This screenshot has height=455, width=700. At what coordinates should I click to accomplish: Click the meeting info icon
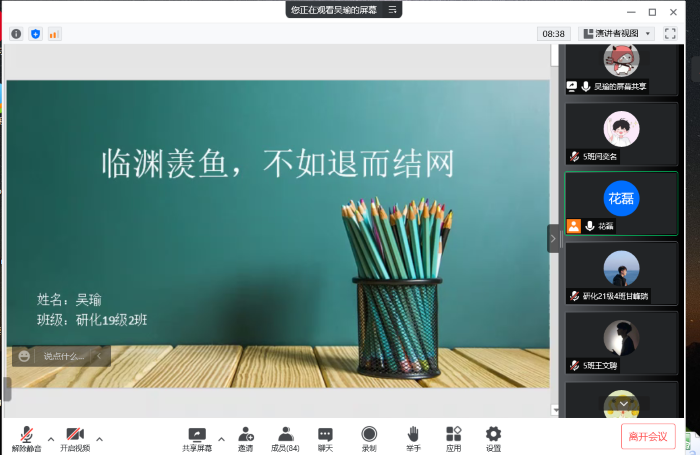(16, 34)
